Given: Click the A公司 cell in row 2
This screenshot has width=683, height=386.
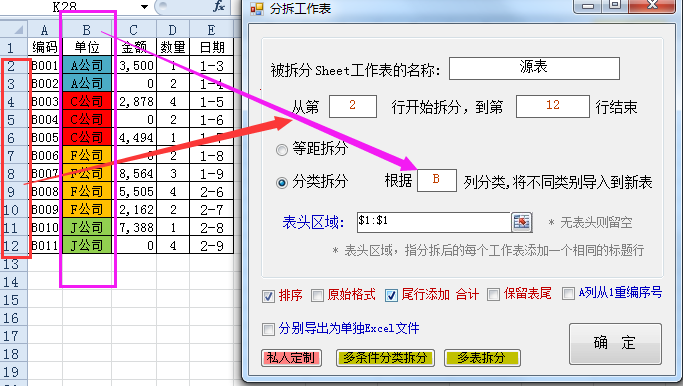Looking at the screenshot, I should (87, 65).
